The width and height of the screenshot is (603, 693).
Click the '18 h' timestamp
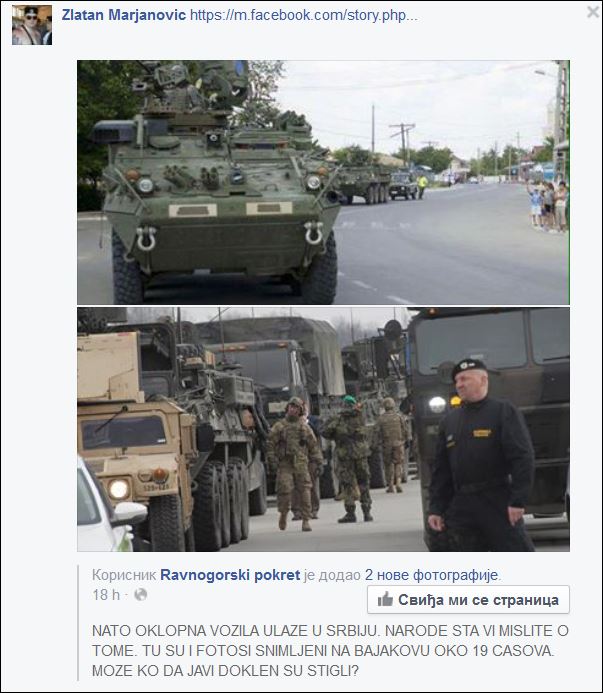click(x=106, y=595)
